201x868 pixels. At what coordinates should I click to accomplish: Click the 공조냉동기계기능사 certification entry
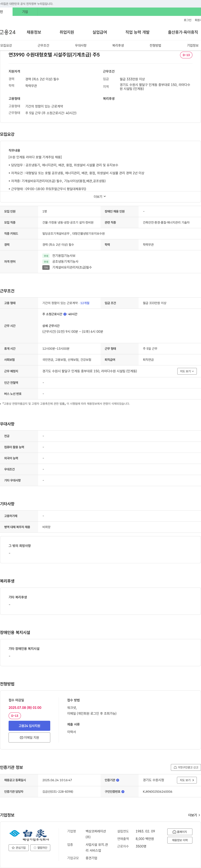pos(65,261)
